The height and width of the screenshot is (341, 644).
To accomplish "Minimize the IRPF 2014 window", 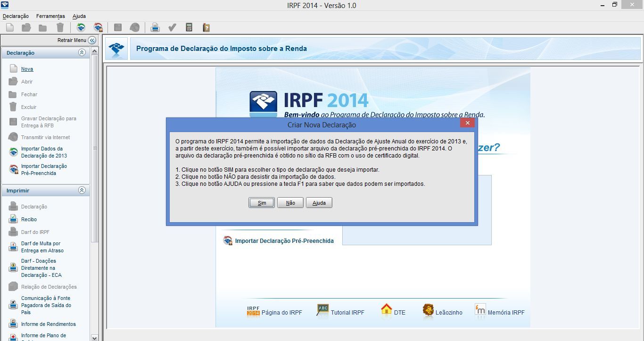I will point(603,5).
